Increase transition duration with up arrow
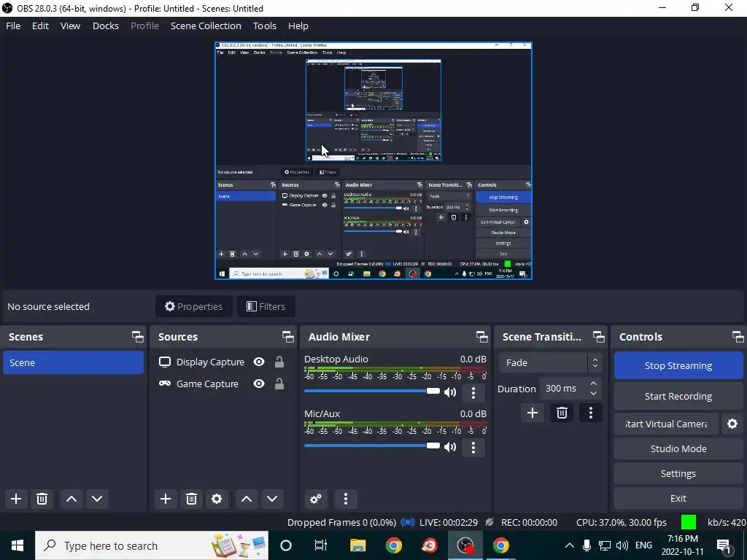747x560 pixels. (593, 384)
